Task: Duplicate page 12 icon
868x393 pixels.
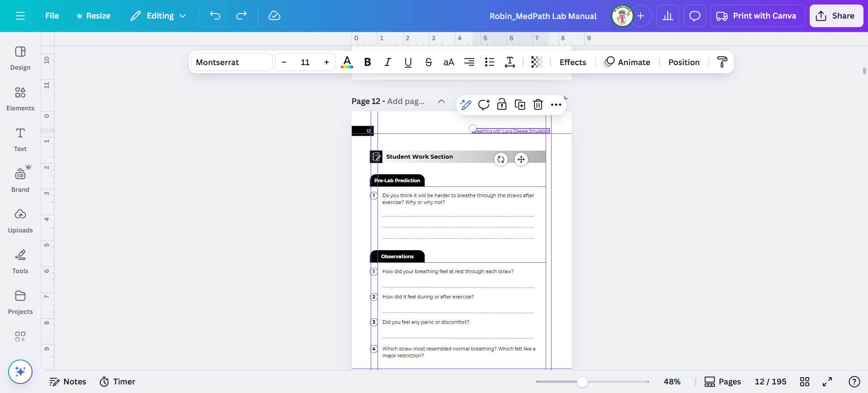Action: click(520, 105)
